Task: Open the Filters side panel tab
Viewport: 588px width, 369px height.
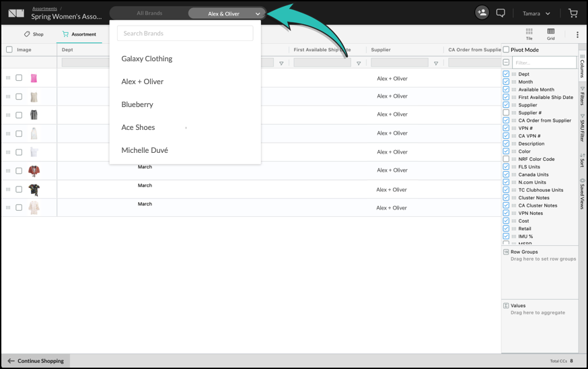Action: 582,96
